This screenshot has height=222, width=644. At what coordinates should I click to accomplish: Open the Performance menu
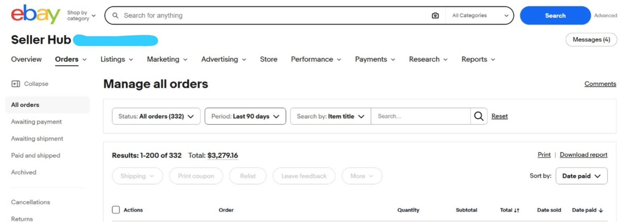coord(316,60)
